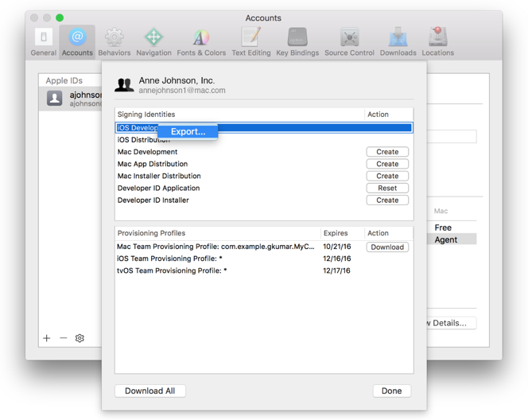This screenshot has height=420, width=528.
Task: Click the annejohnson1@mac.com email text
Action: pos(182,91)
